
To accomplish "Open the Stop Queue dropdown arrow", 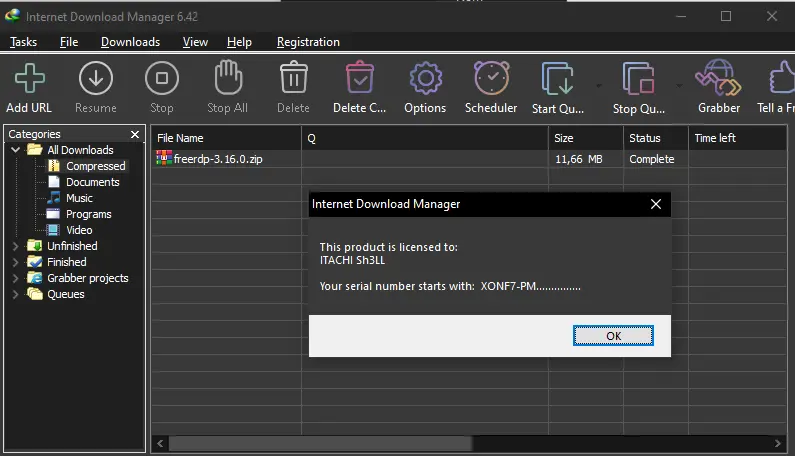I will tap(679, 86).
